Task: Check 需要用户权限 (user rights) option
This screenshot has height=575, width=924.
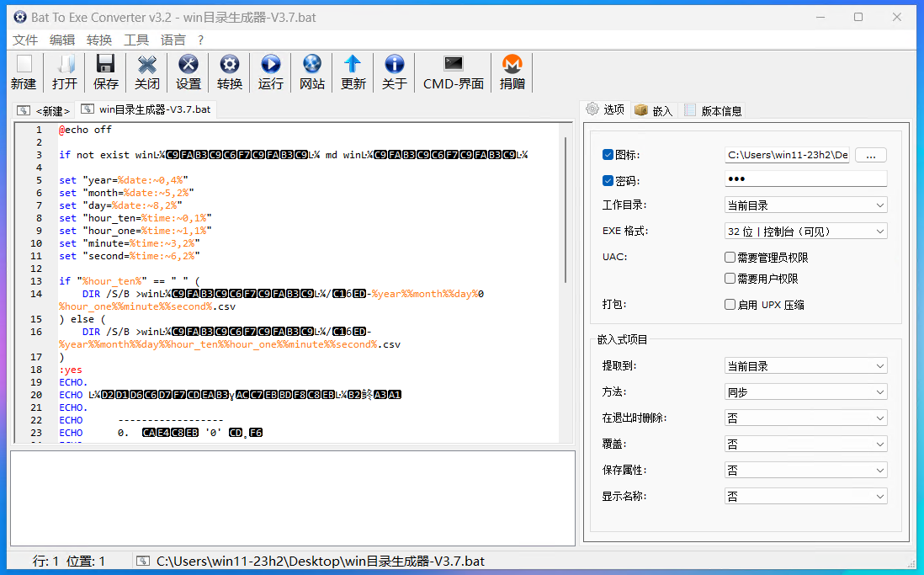Action: click(730, 279)
